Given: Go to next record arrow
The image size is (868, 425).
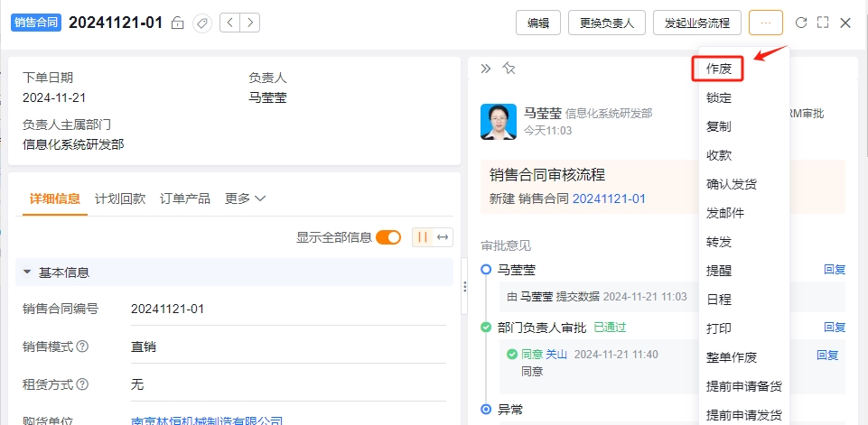Looking at the screenshot, I should pyautogui.click(x=250, y=23).
